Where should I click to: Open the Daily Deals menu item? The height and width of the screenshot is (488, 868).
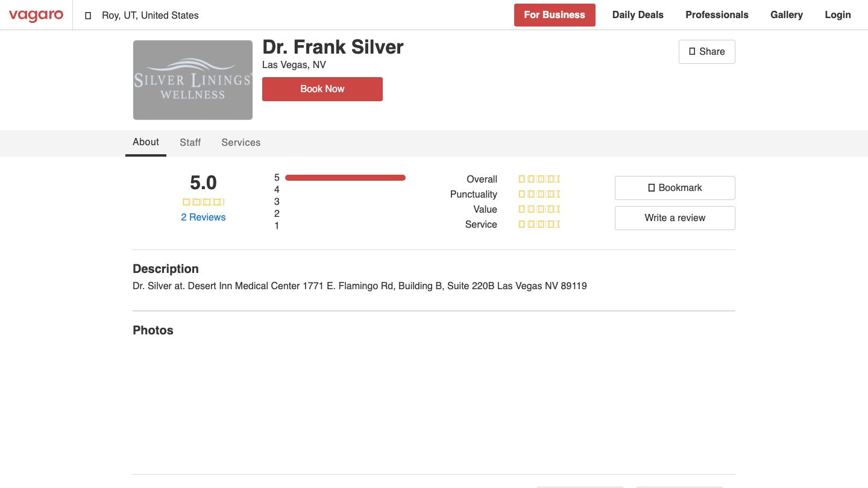coord(638,15)
